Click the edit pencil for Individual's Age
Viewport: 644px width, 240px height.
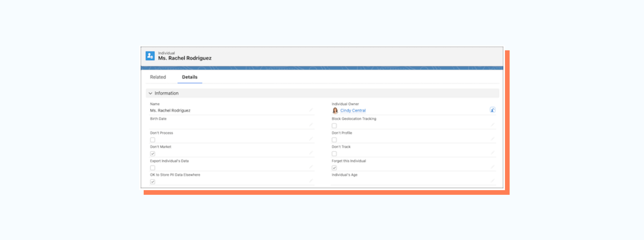click(x=492, y=180)
